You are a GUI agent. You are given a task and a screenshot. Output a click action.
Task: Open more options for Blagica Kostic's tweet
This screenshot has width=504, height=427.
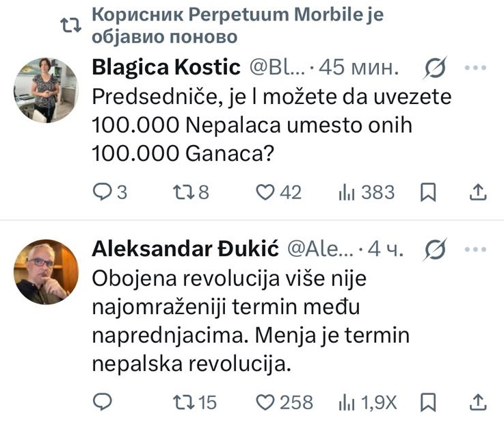tap(475, 68)
